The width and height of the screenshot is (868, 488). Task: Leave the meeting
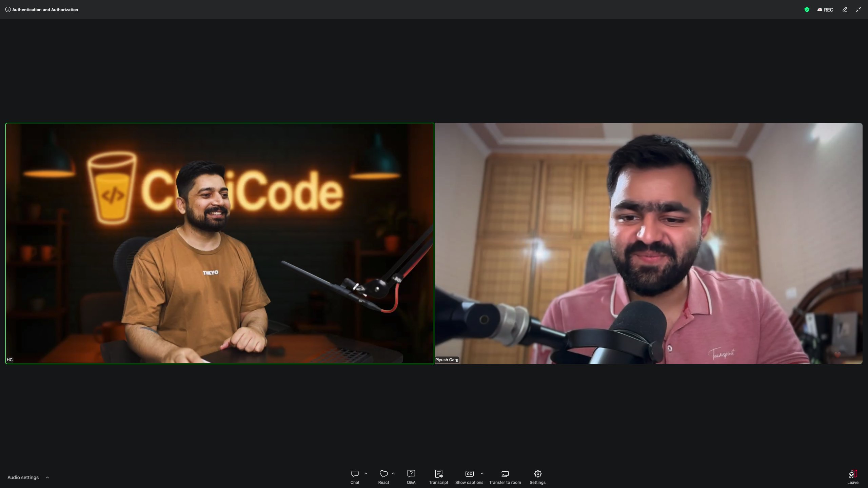(853, 477)
